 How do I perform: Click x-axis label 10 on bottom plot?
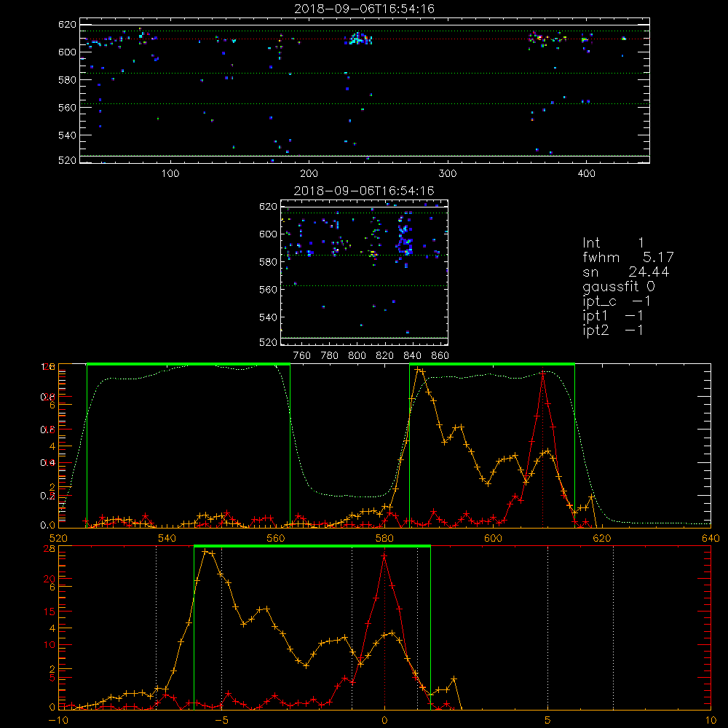[x=711, y=720]
